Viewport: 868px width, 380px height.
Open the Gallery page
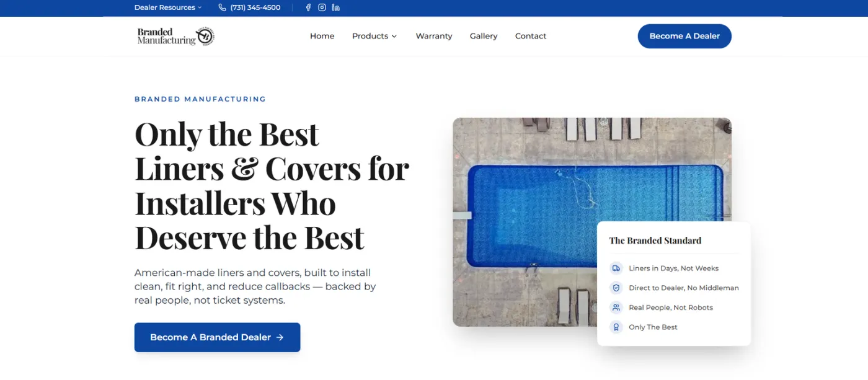pos(483,36)
